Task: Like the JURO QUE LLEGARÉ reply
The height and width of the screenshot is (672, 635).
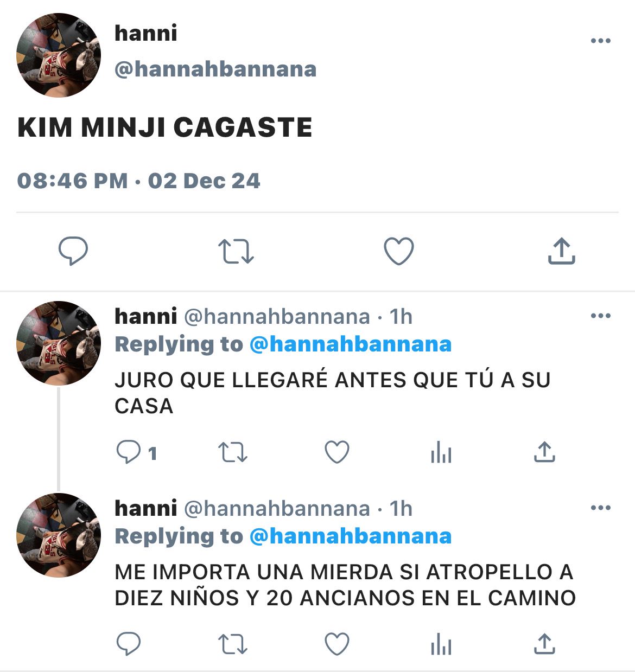Action: point(336,452)
